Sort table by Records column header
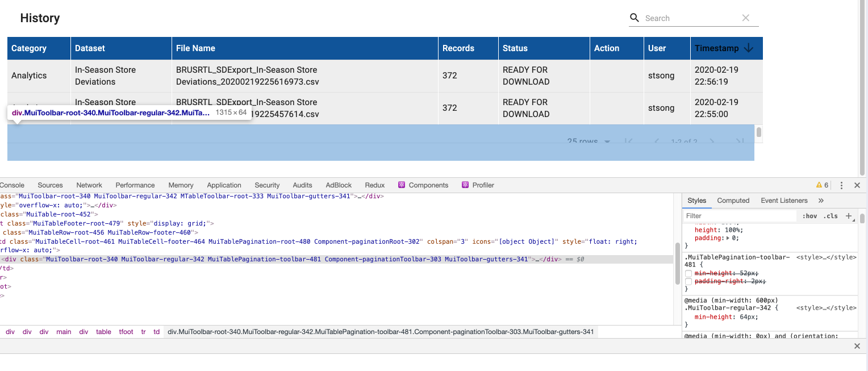868x371 pixels. tap(458, 48)
